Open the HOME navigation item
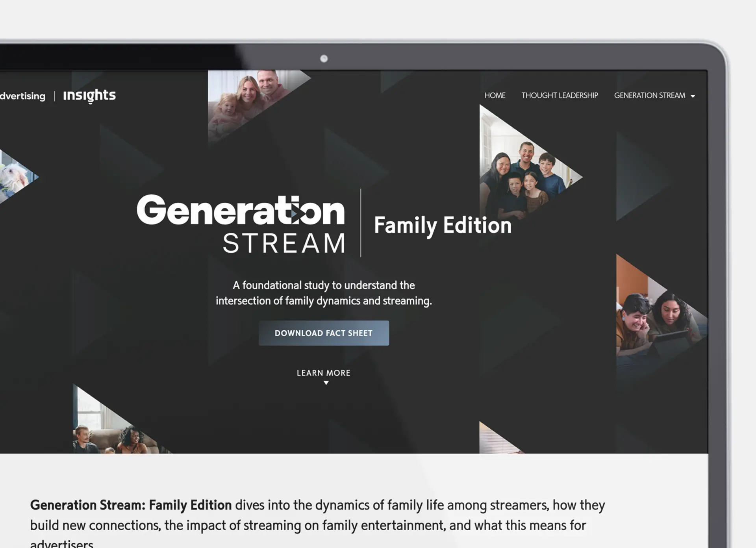Viewport: 756px width, 548px height. tap(495, 95)
